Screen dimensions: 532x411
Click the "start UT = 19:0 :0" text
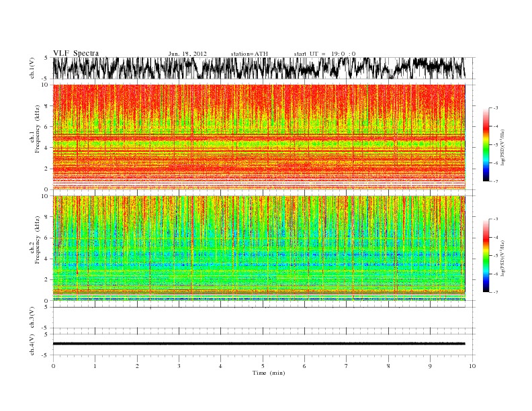[x=324, y=54]
